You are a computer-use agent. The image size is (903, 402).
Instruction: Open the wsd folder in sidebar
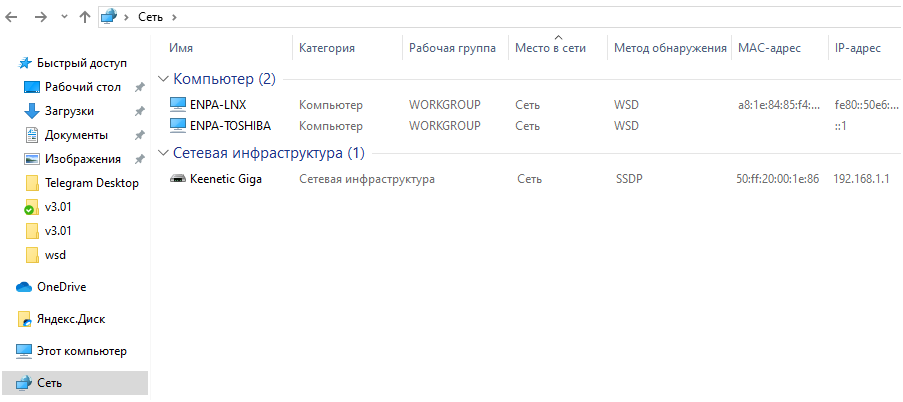55,255
